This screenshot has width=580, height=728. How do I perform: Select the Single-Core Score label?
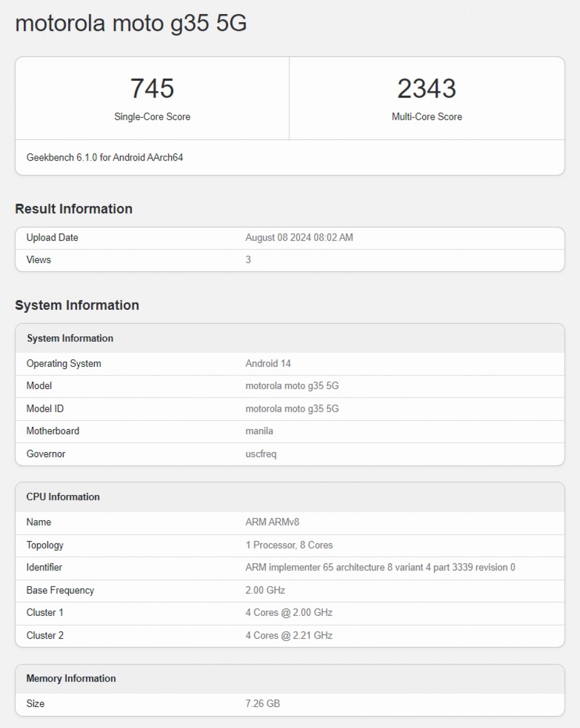pyautogui.click(x=152, y=116)
